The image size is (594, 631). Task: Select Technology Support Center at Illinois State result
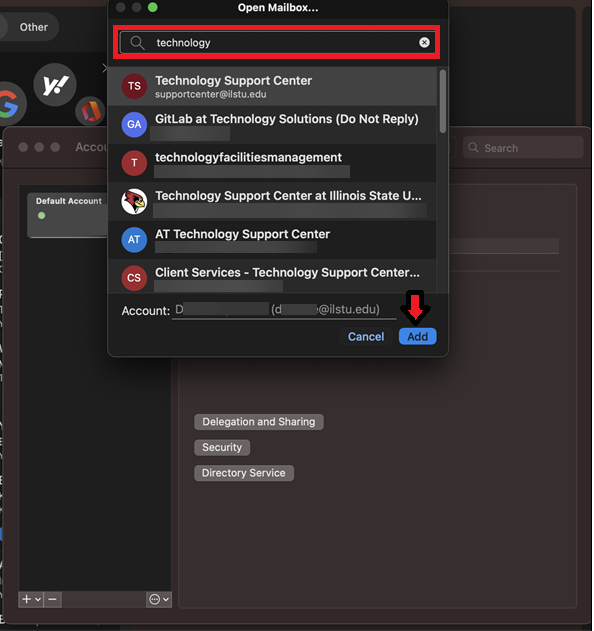272,201
